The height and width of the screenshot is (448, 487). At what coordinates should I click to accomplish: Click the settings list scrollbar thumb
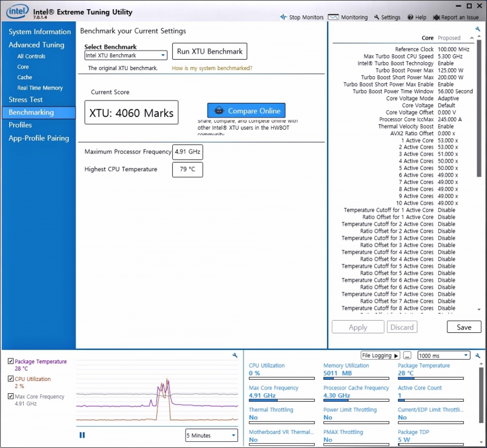(478, 109)
